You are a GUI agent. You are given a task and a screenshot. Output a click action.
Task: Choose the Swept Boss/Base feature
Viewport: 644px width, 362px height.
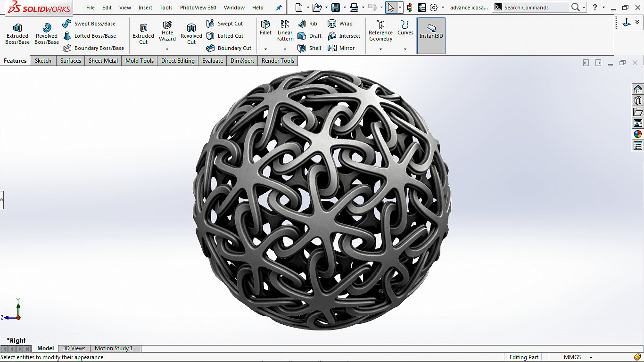click(x=89, y=24)
